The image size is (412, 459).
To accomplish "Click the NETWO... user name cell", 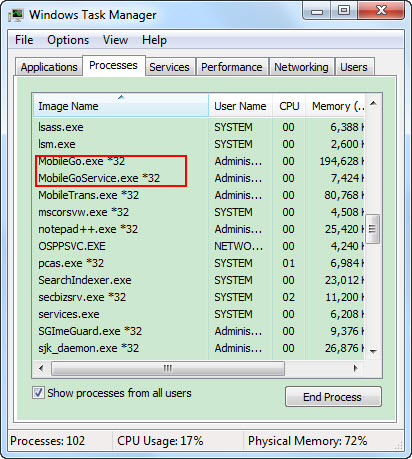I will [x=238, y=246].
